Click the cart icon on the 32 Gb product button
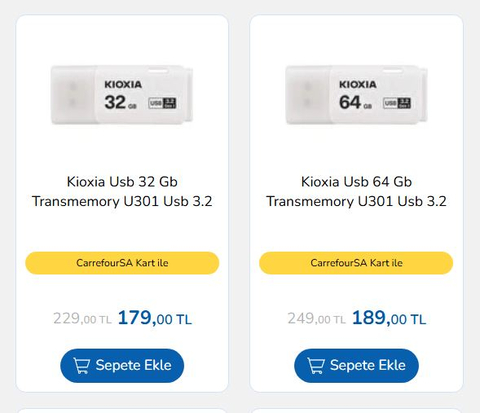This screenshot has width=480, height=413. pyautogui.click(x=82, y=366)
